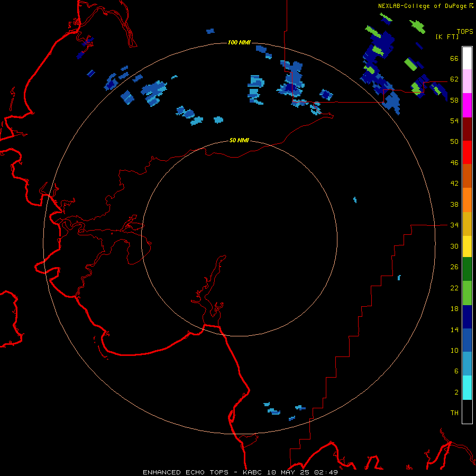This screenshot has width=476, height=476.
Task: Click the dark orange legend swatch near 42
Action: 467,176
